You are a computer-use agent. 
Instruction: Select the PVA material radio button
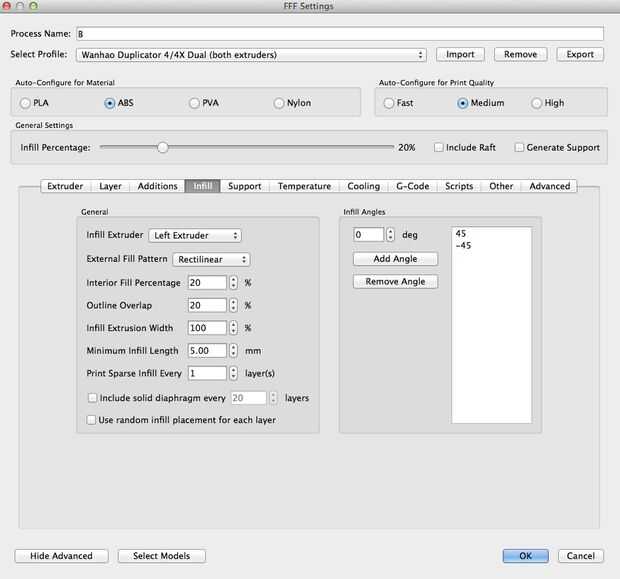pos(194,103)
